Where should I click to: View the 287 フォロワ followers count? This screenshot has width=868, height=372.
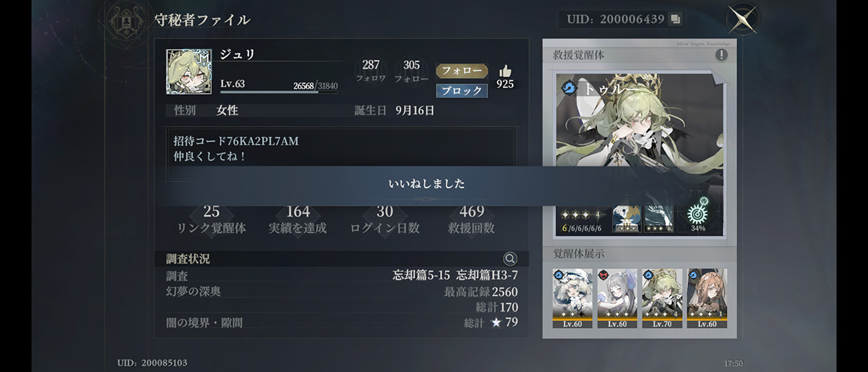tap(371, 71)
